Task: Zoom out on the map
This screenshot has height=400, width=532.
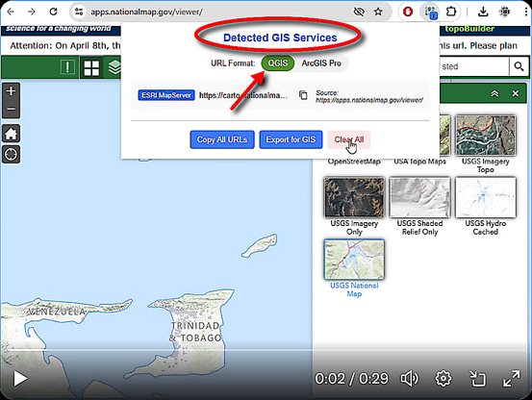Action: (x=11, y=110)
